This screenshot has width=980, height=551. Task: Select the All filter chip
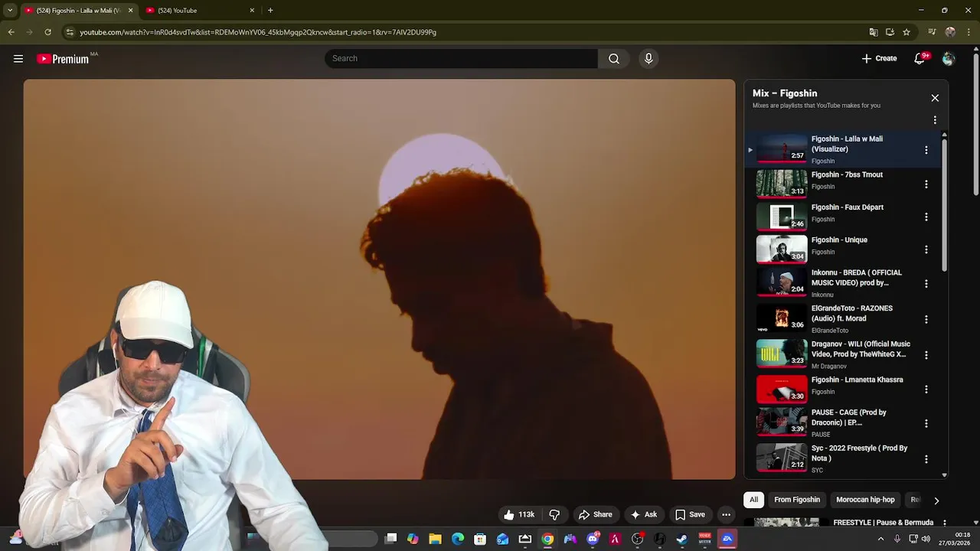[753, 500]
